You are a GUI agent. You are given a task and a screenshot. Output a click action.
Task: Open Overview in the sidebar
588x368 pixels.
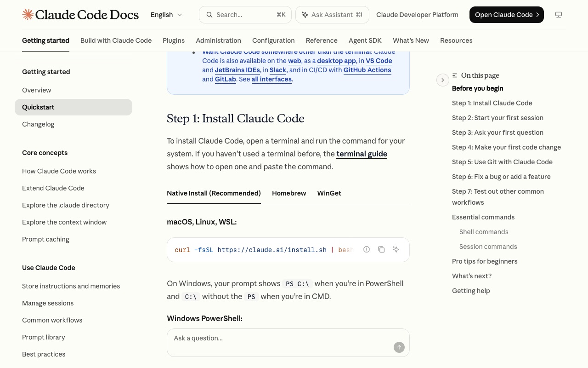tap(73, 90)
